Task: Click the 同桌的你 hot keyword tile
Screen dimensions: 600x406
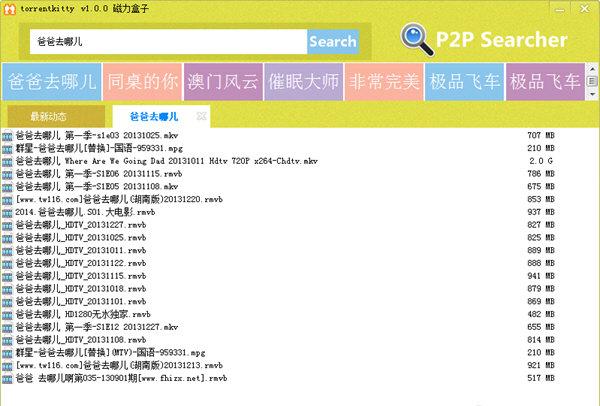Action: [x=141, y=80]
